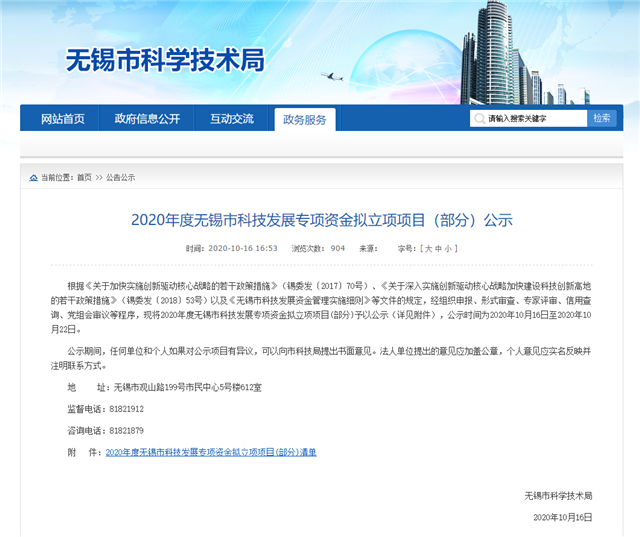Click the location icon before 当前位置
This screenshot has width=640, height=537.
[34, 177]
